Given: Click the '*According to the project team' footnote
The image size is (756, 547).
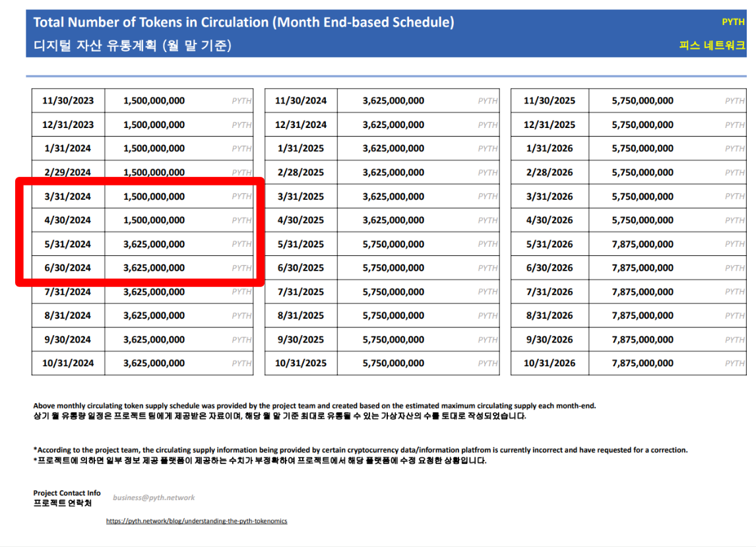Looking at the screenshot, I should 361,450.
